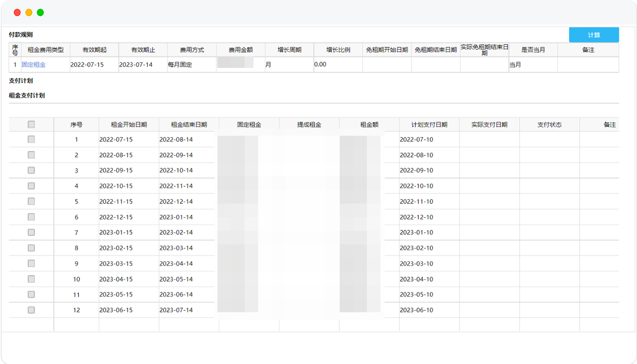This screenshot has width=637, height=364.
Task: Select the 有效期止 date 2023-07-14 cell
Action: click(x=143, y=64)
